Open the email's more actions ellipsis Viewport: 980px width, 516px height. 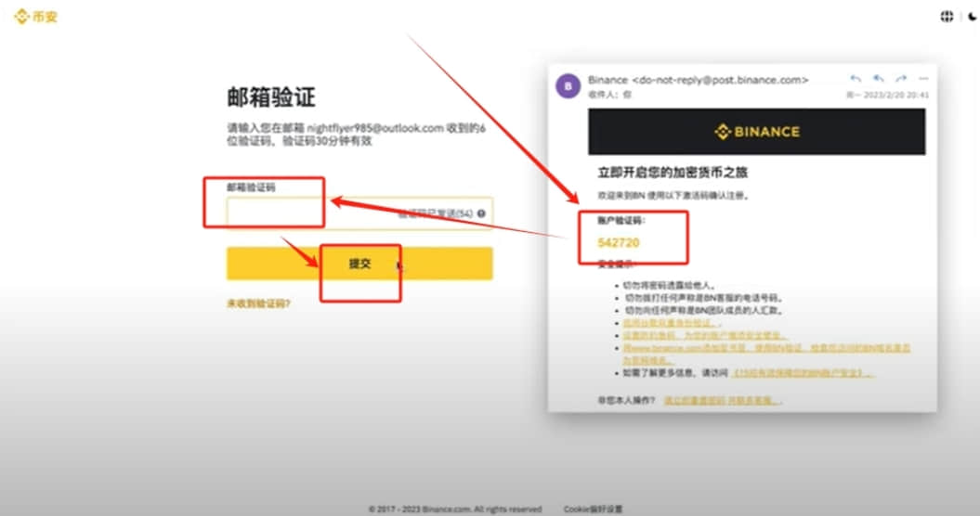click(923, 79)
